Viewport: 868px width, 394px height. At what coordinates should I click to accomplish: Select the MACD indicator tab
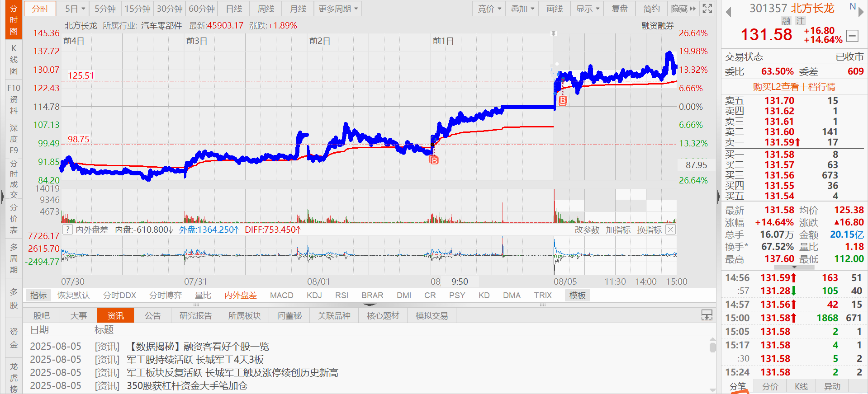point(282,295)
